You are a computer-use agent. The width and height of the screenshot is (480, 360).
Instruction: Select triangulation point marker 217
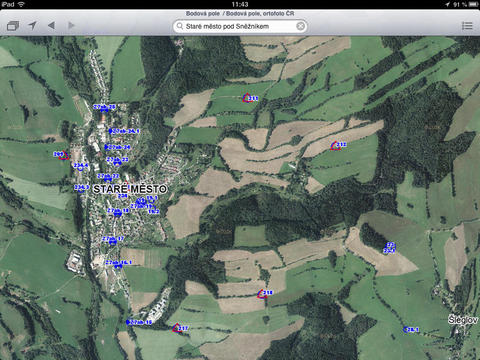coord(177,328)
